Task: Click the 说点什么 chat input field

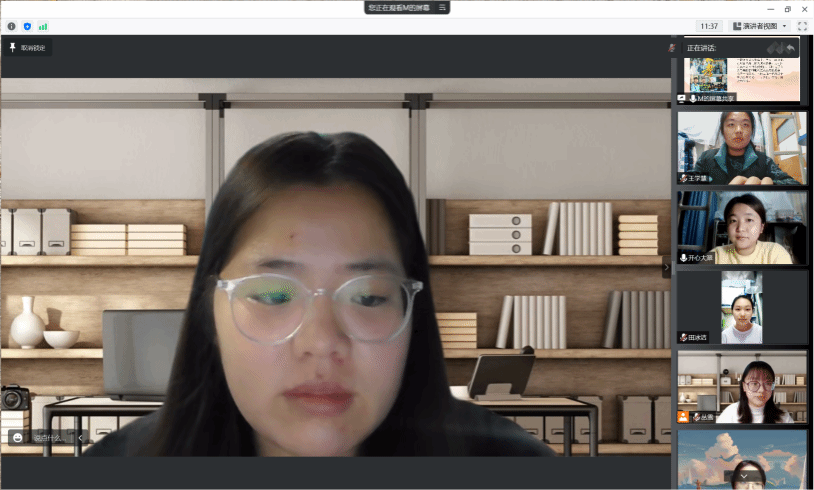Action: tap(48, 437)
